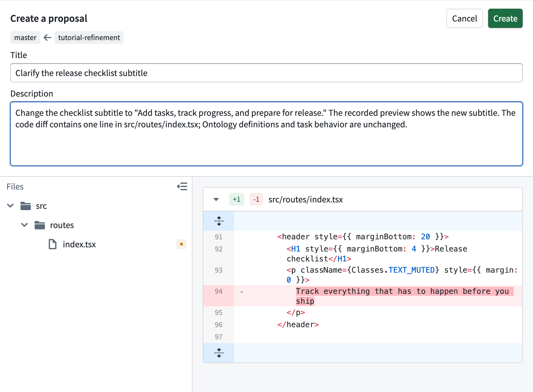Click the index.tsx file icon

(x=53, y=244)
